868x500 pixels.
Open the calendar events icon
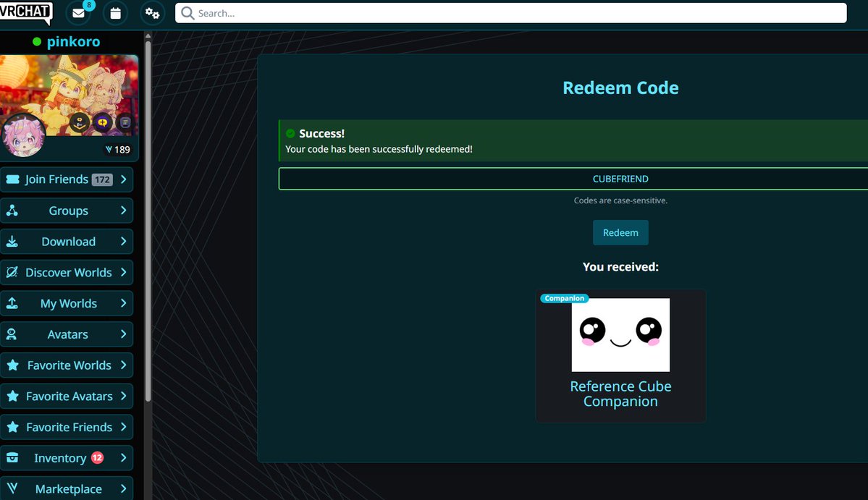(115, 13)
